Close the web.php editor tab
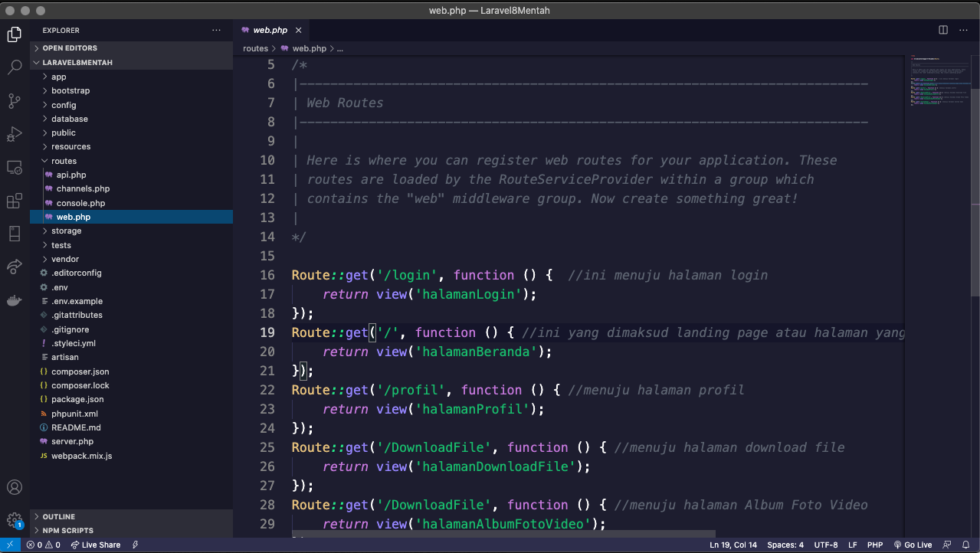Image resolution: width=980 pixels, height=553 pixels. pyautogui.click(x=299, y=31)
